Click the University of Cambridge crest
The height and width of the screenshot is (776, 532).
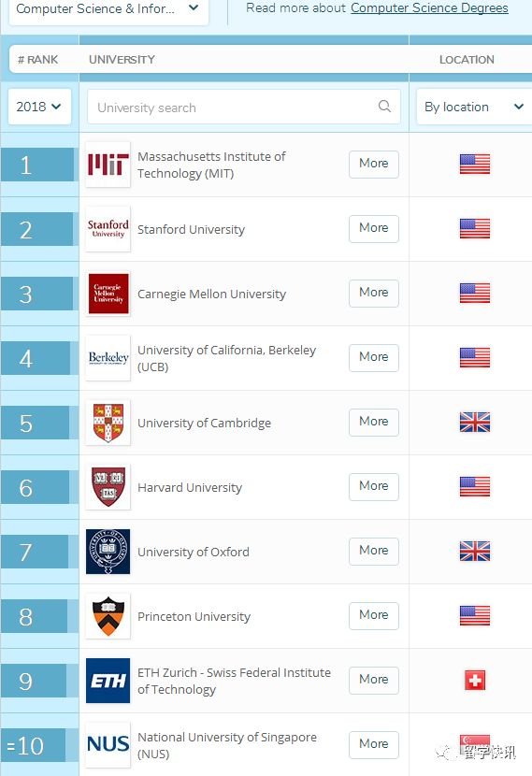coord(108,423)
